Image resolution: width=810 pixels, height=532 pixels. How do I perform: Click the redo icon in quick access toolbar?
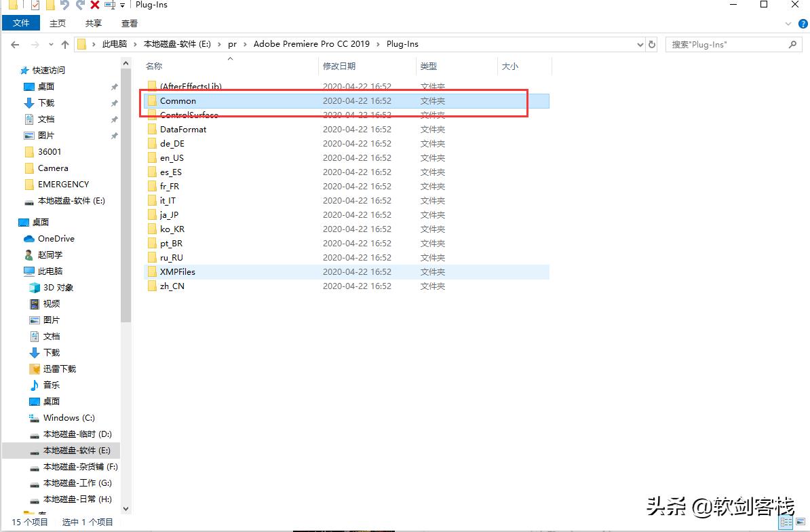pyautogui.click(x=80, y=5)
